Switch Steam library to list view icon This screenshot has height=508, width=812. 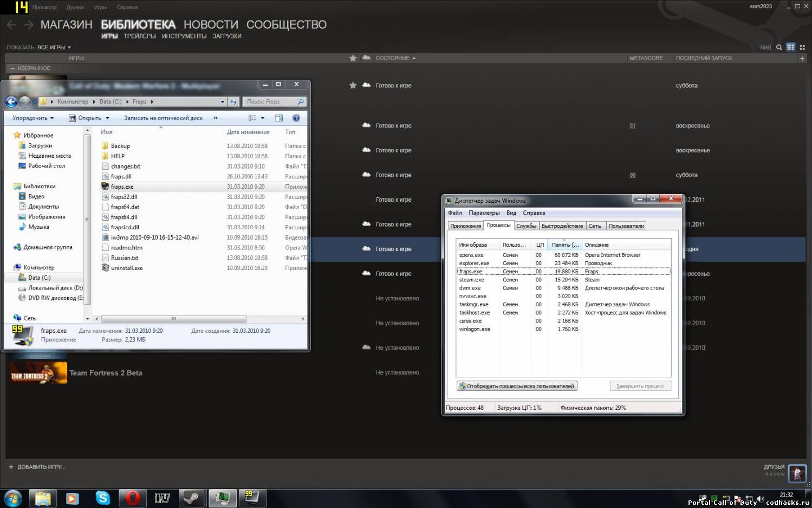pos(791,47)
